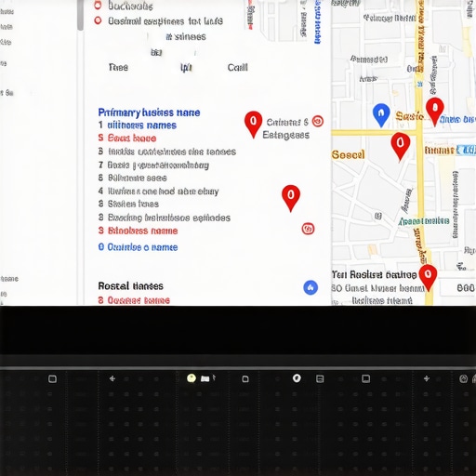The image size is (476, 476).
Task: Click the left arrow icon in the taskbar
Action: (112, 378)
